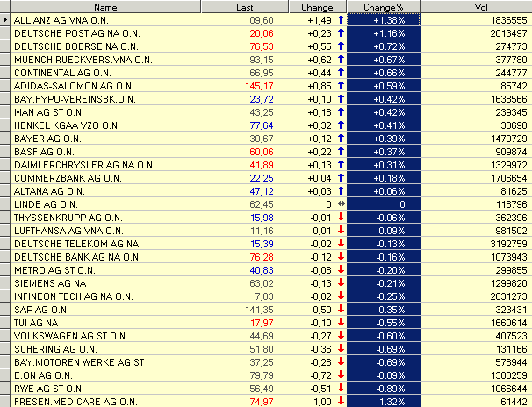Click the red down arrow for THYSSENKRUPP
The width and height of the screenshot is (532, 407).
click(x=341, y=218)
